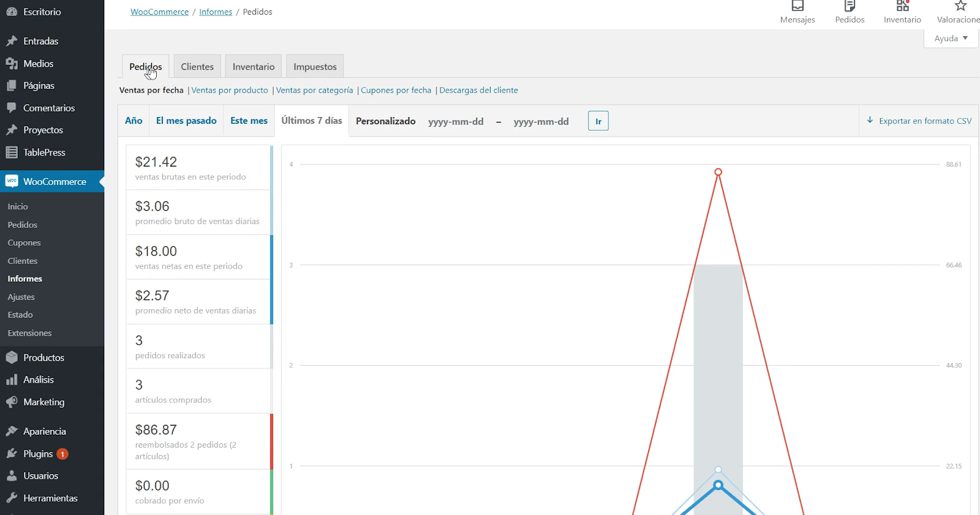
Task: Click the Escritorio dashboard icon
Action: tap(11, 12)
